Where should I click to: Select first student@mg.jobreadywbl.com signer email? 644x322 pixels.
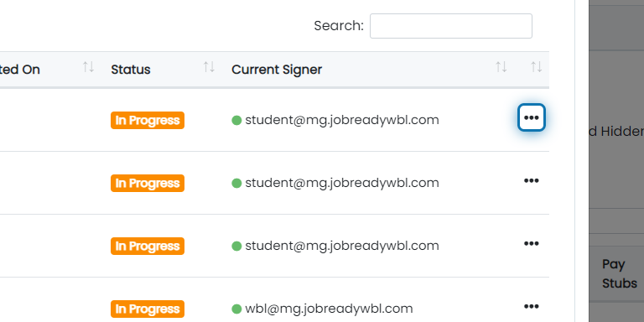[342, 121]
